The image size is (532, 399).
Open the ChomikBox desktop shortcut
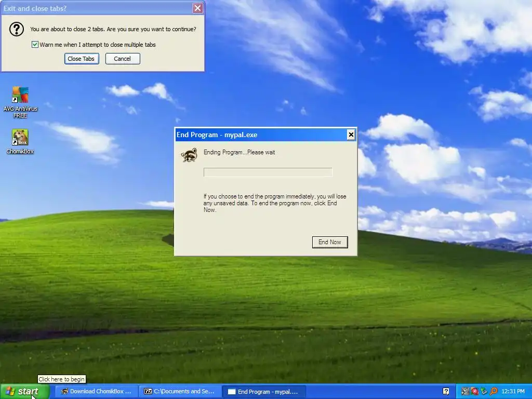point(20,141)
